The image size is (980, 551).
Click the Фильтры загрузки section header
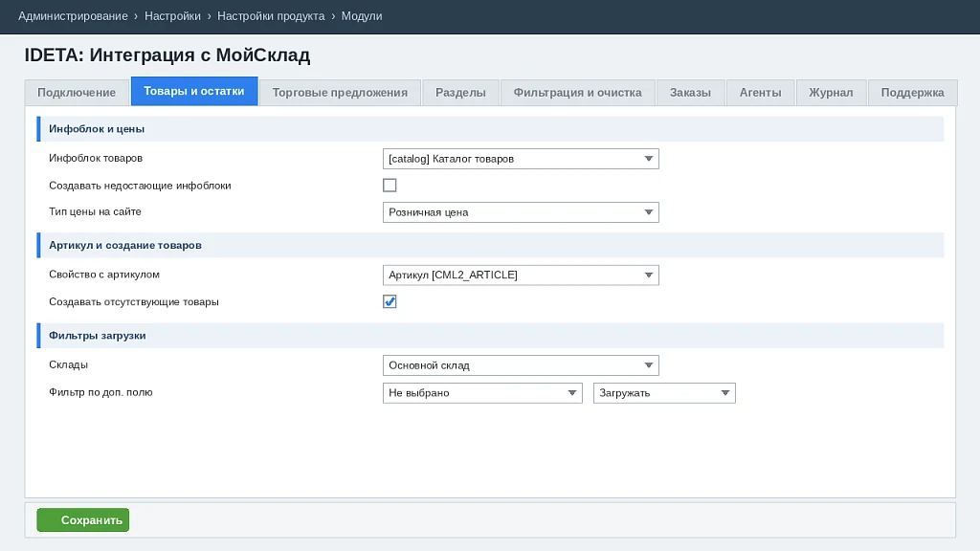(491, 336)
